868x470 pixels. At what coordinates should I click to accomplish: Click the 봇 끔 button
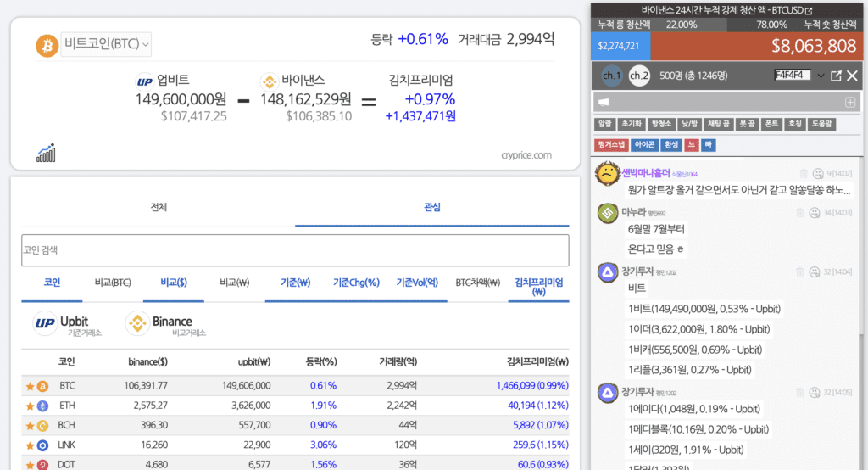pyautogui.click(x=748, y=124)
